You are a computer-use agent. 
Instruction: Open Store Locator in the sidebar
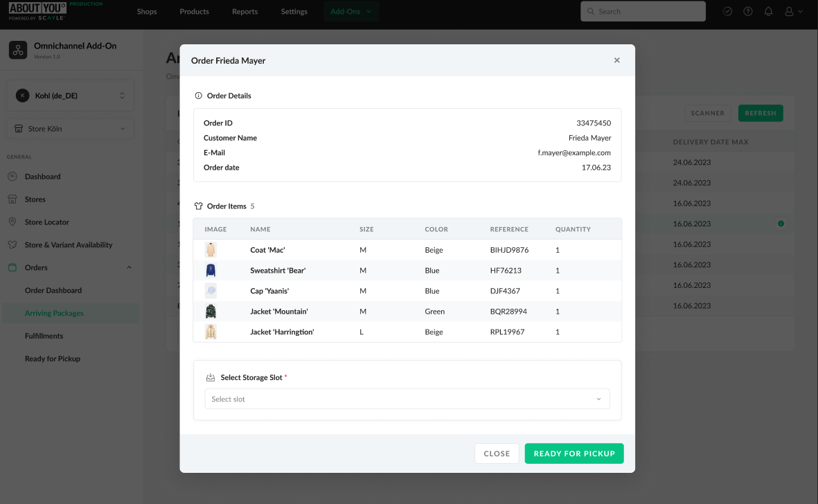(47, 222)
